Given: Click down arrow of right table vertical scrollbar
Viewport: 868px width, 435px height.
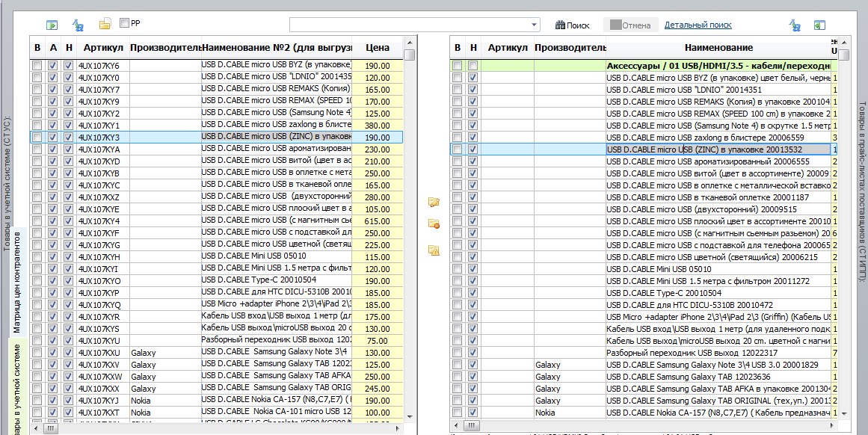Looking at the screenshot, I should click(x=843, y=413).
